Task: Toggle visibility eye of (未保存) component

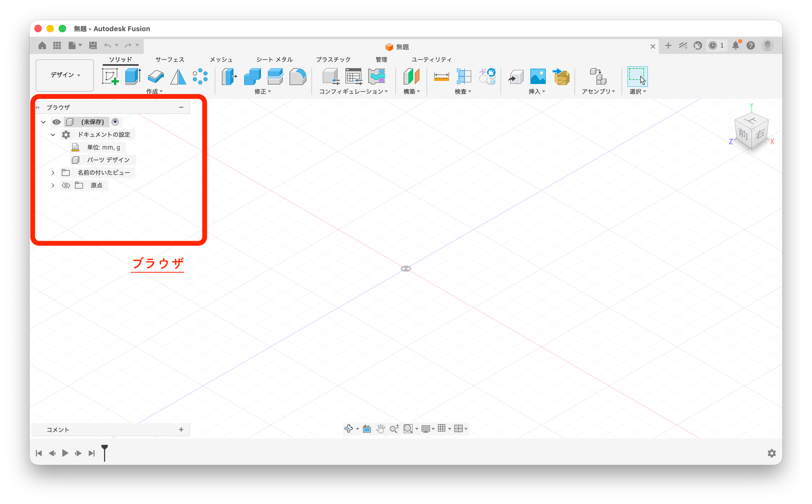Action: point(56,122)
